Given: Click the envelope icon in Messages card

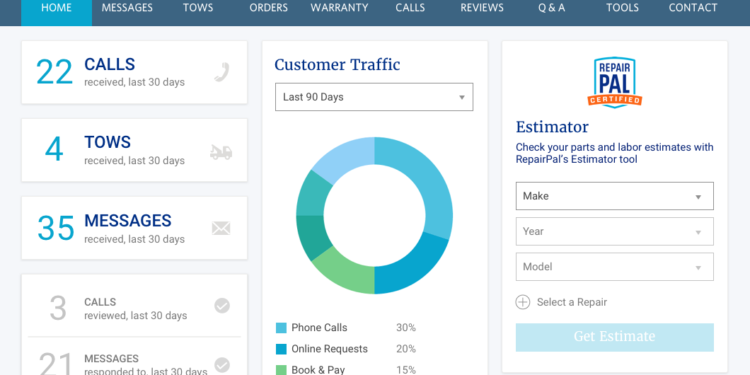Looking at the screenshot, I should pos(221,229).
